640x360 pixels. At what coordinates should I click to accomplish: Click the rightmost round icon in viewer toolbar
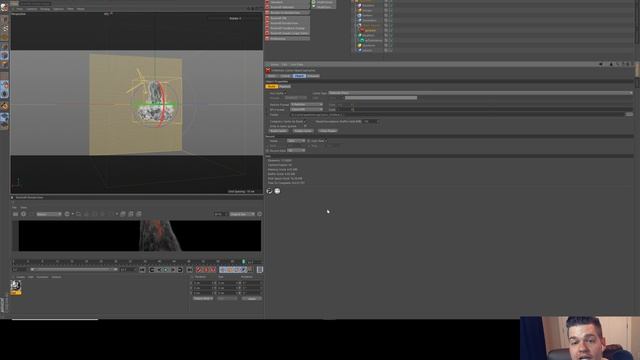pos(260,214)
